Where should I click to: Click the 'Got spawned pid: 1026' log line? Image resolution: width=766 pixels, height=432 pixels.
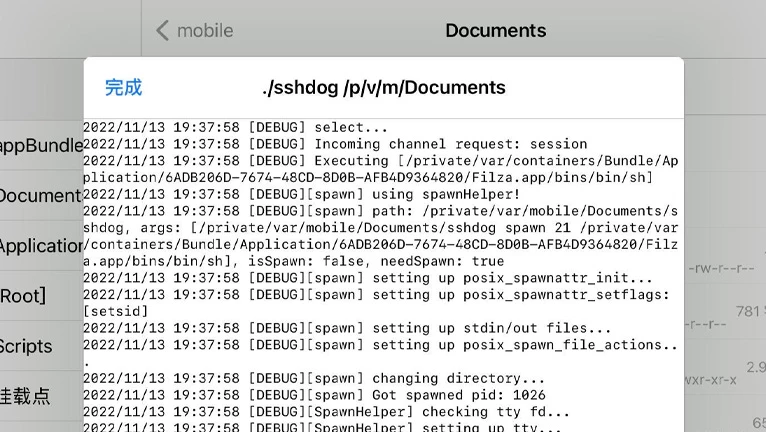point(314,395)
